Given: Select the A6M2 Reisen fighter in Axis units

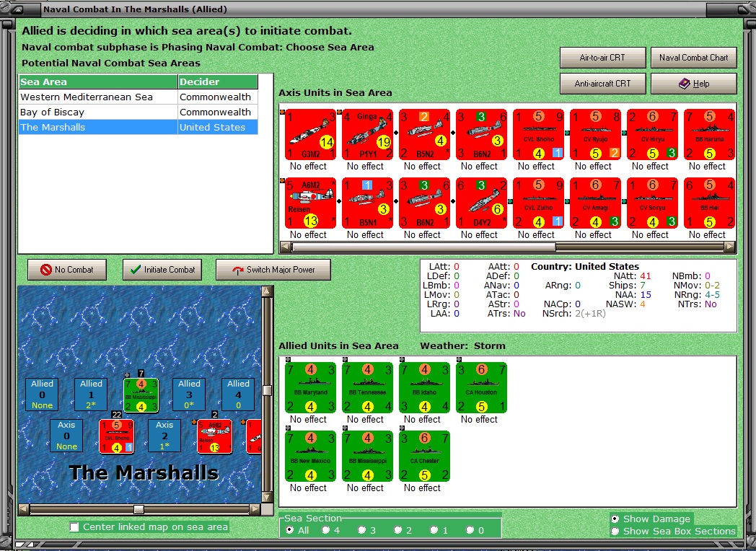Looking at the screenshot, I should [310, 203].
